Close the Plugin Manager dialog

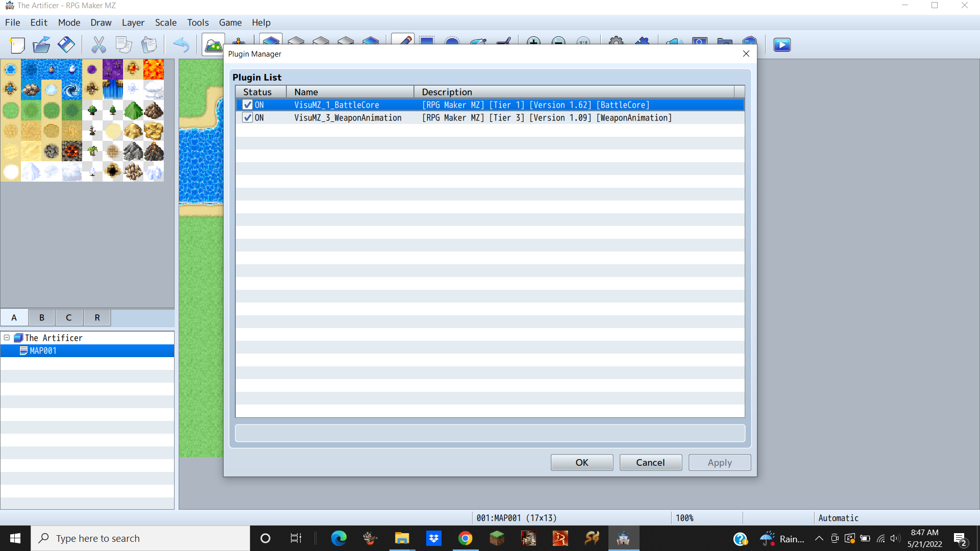[x=746, y=54]
